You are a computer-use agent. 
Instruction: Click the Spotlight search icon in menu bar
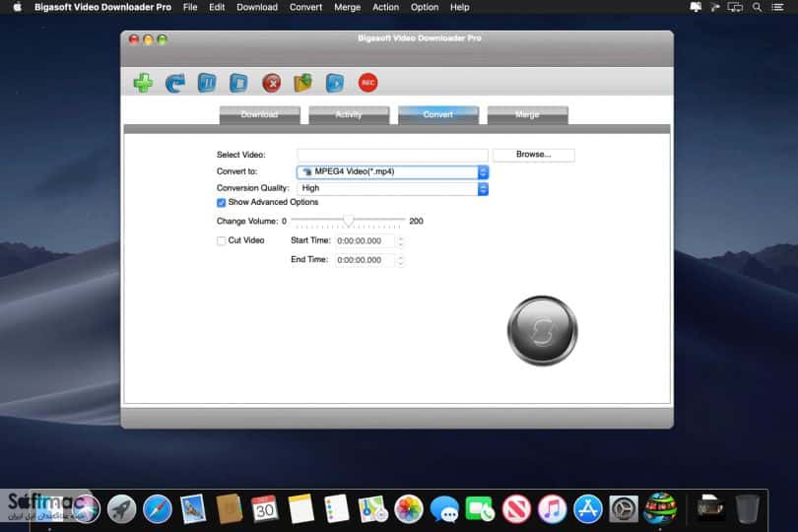point(758,7)
